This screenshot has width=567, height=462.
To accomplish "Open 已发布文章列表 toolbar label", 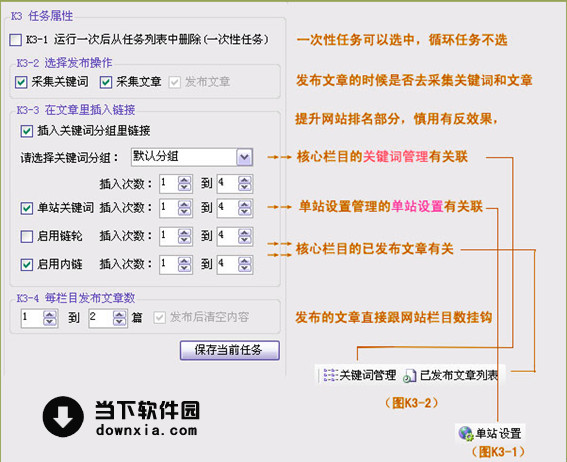I will click(459, 376).
